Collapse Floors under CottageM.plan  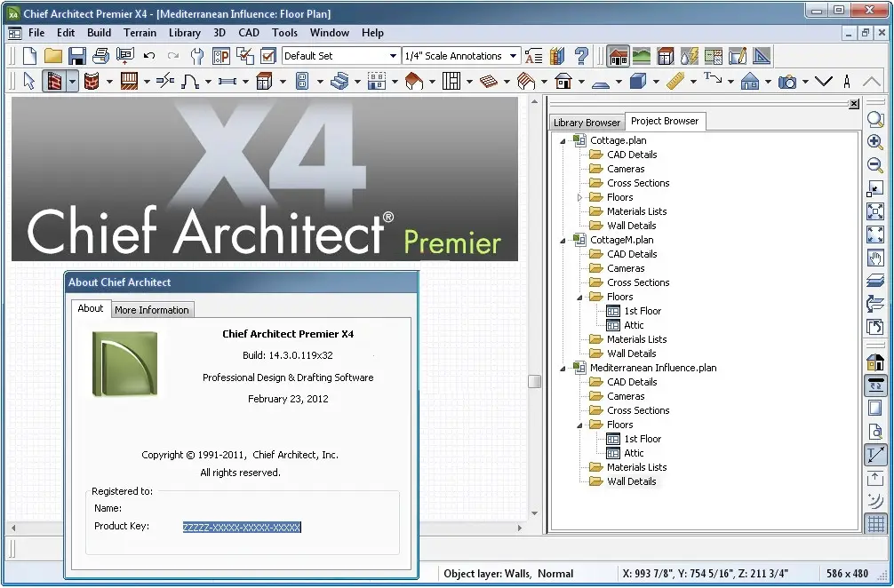(579, 298)
